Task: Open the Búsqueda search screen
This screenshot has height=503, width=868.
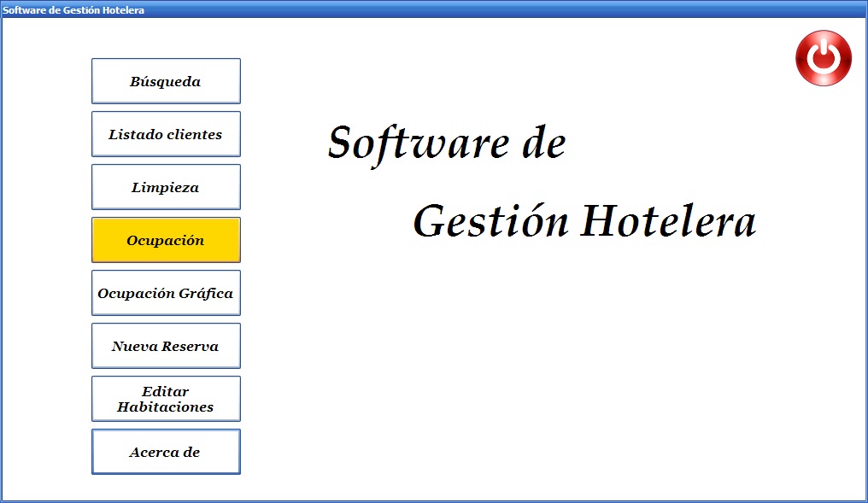Action: pos(166,81)
